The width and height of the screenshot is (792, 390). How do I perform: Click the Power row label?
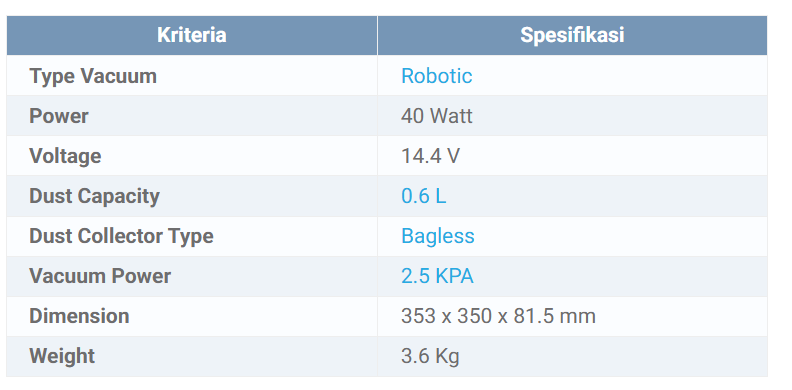59,116
